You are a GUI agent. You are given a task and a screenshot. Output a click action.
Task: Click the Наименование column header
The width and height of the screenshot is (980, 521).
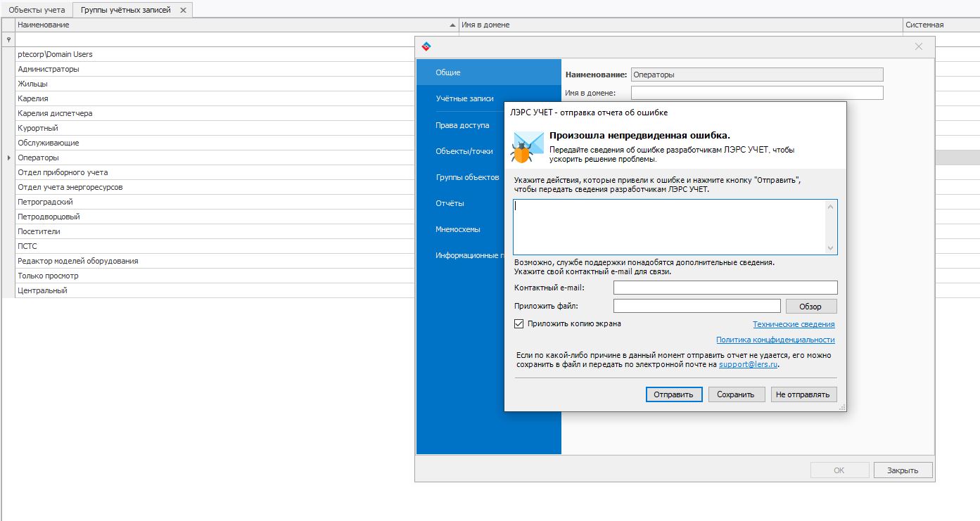point(236,25)
